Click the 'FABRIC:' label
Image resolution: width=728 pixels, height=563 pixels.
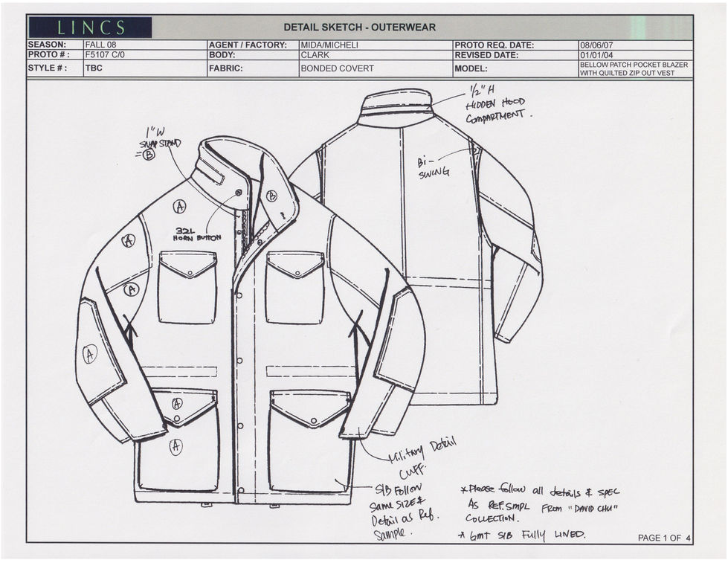[225, 68]
